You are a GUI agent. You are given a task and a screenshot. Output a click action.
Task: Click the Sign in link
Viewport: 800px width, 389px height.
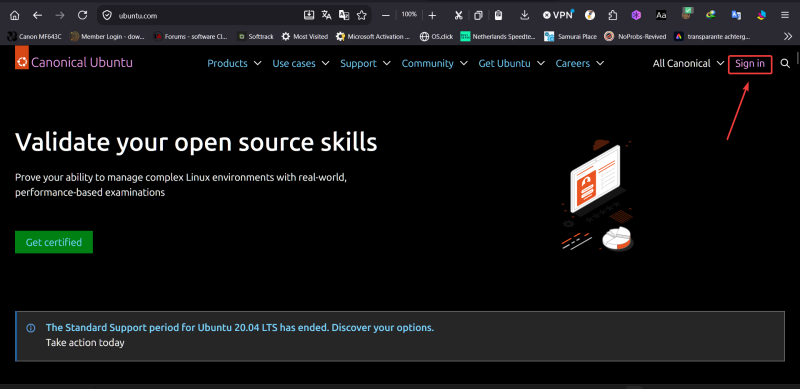pyautogui.click(x=750, y=64)
